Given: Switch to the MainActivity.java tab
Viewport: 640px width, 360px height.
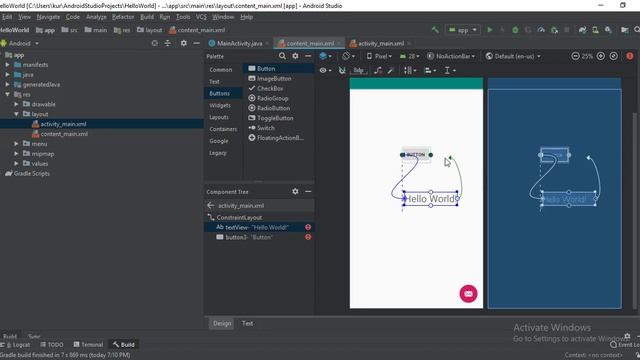Looking at the screenshot, I should click(238, 43).
